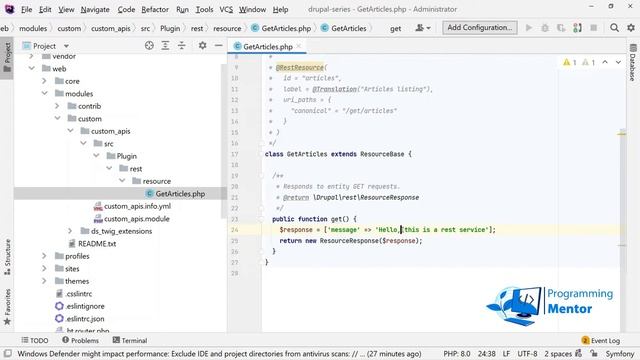Click the Listen for PHP Debug Connections icon
The image size is (640, 360).
[x=577, y=28]
